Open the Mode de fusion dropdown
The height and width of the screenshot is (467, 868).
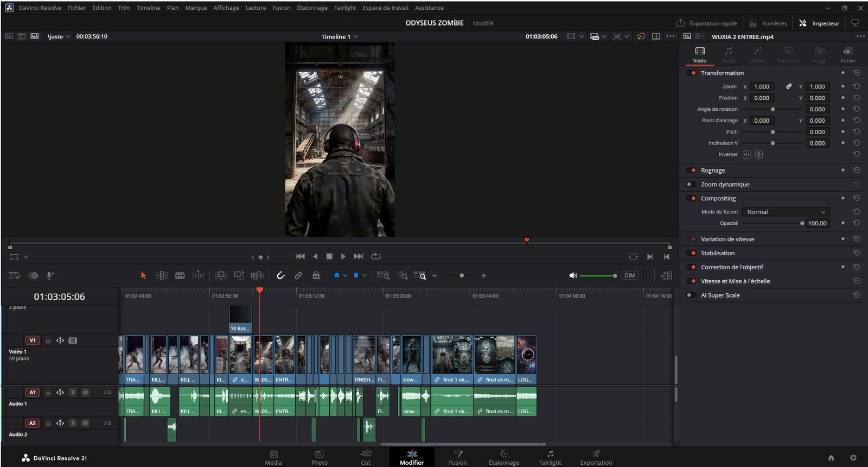(x=786, y=212)
